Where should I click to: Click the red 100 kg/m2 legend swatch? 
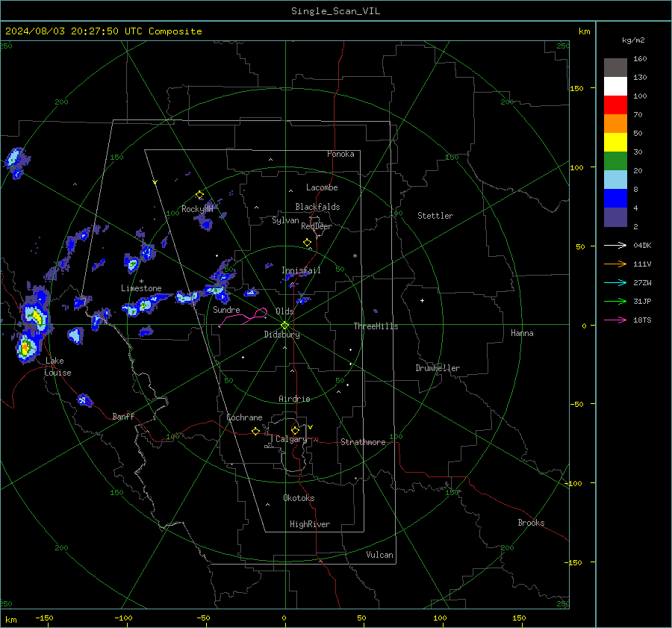pyautogui.click(x=615, y=105)
